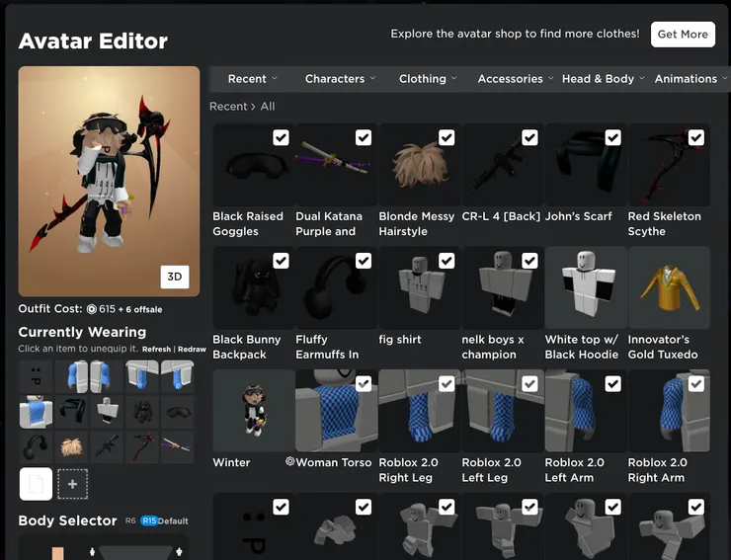Click the Get More button

coord(683,34)
